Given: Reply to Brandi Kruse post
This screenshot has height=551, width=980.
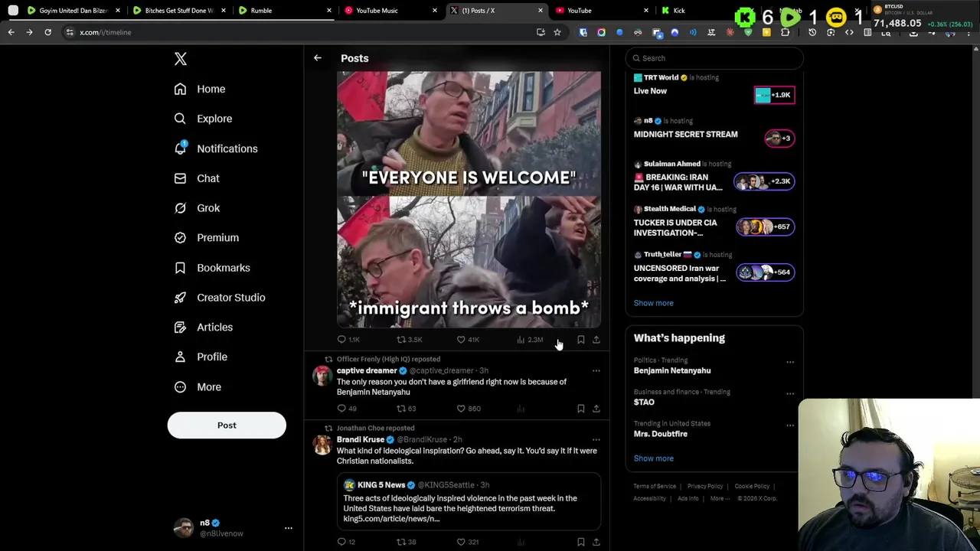Looking at the screenshot, I should pos(346,542).
